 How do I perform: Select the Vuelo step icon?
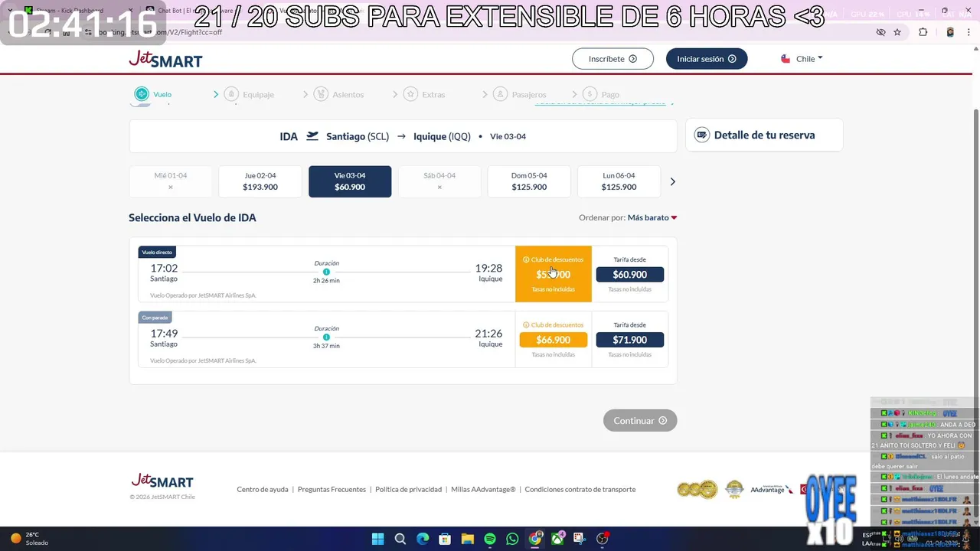[142, 94]
